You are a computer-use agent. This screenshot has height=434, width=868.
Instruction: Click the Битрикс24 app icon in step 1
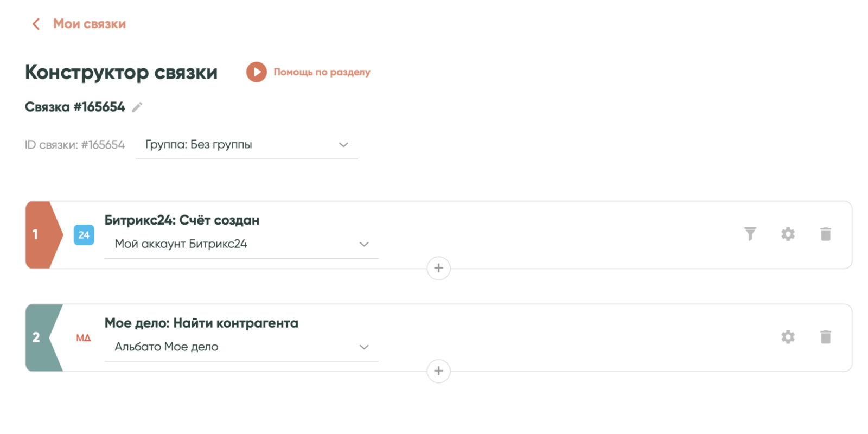84,235
